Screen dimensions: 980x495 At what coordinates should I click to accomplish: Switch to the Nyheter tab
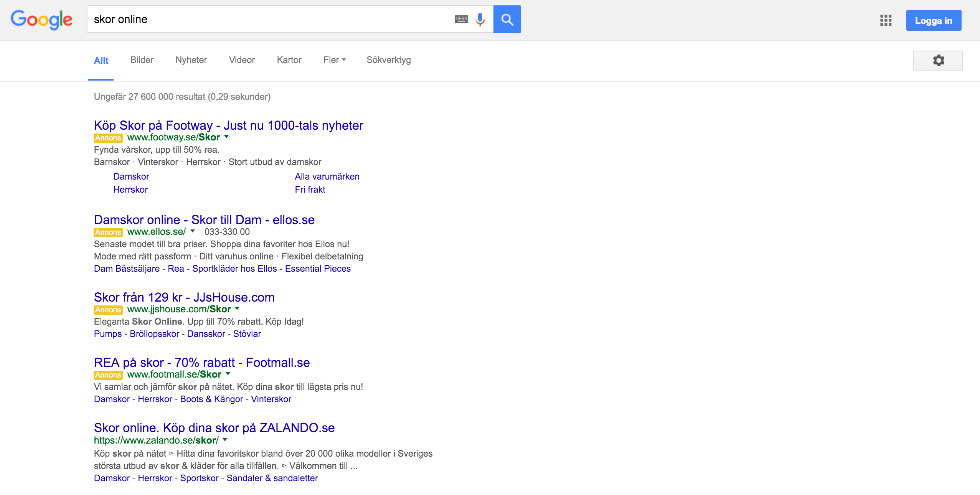[x=191, y=60]
